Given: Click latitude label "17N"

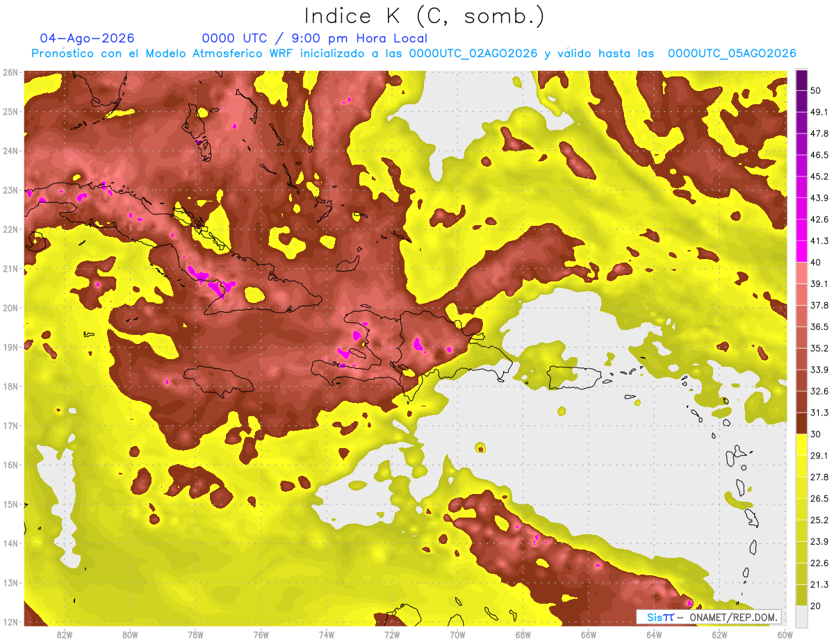Looking at the screenshot, I should 10,426.
